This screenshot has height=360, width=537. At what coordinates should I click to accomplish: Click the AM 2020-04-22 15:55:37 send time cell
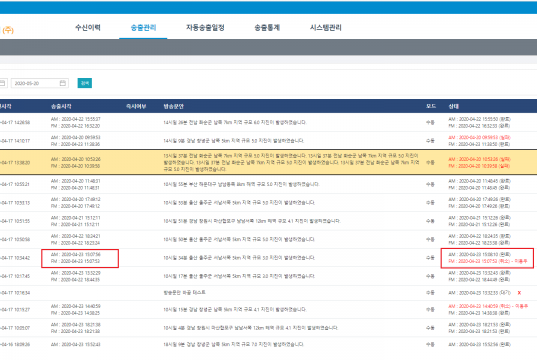pos(76,119)
